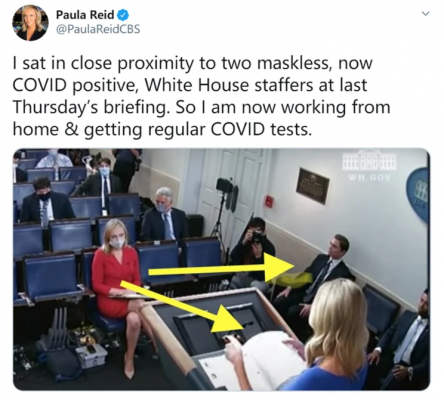Viewport: 444px width, 400px height.
Task: Click the seated staffer with yellow highlight
Action: coord(313,285)
